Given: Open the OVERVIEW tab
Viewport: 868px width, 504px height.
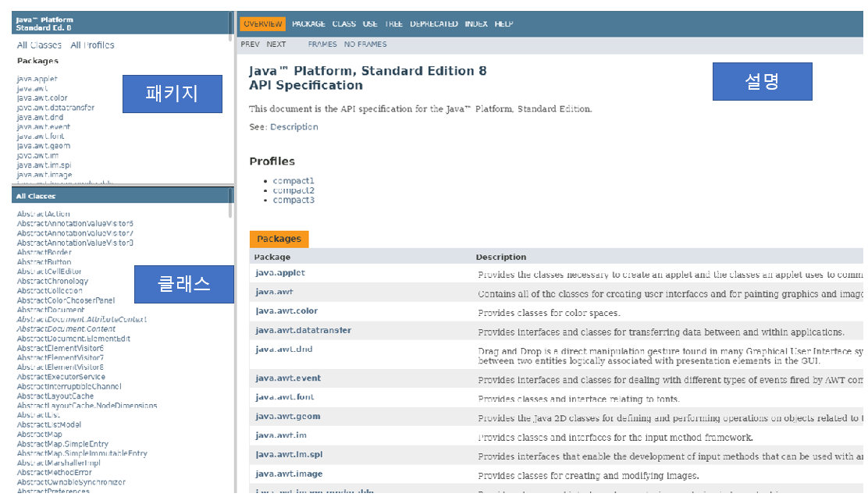Looking at the screenshot, I should (x=262, y=23).
